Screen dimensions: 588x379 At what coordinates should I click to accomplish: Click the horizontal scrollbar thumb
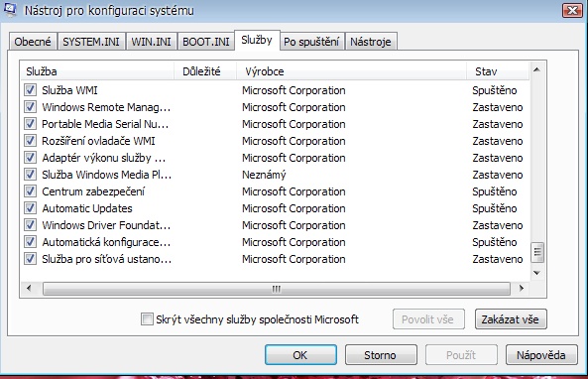[x=277, y=289]
